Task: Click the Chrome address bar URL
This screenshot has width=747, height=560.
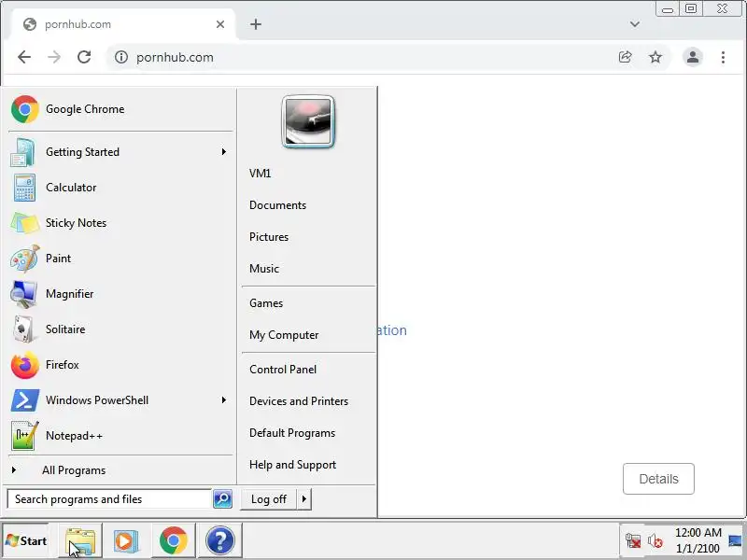Action: tap(175, 57)
